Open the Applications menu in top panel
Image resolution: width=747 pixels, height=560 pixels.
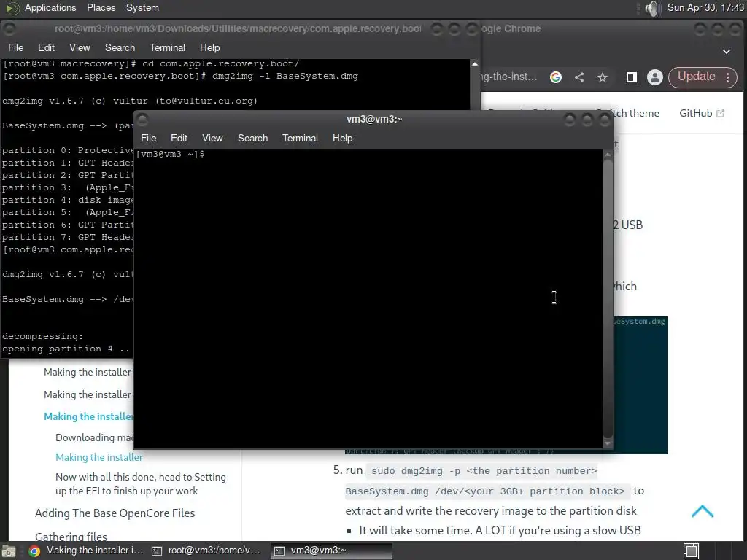point(50,7)
